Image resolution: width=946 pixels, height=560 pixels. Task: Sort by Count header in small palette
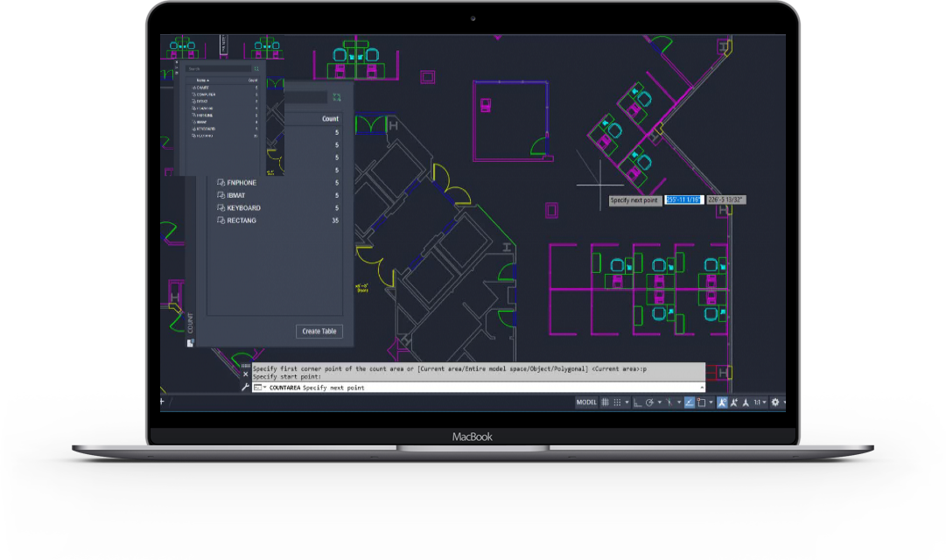tap(253, 80)
